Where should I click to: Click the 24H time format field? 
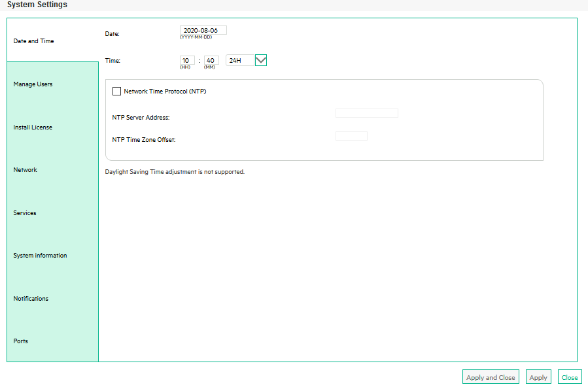click(240, 60)
